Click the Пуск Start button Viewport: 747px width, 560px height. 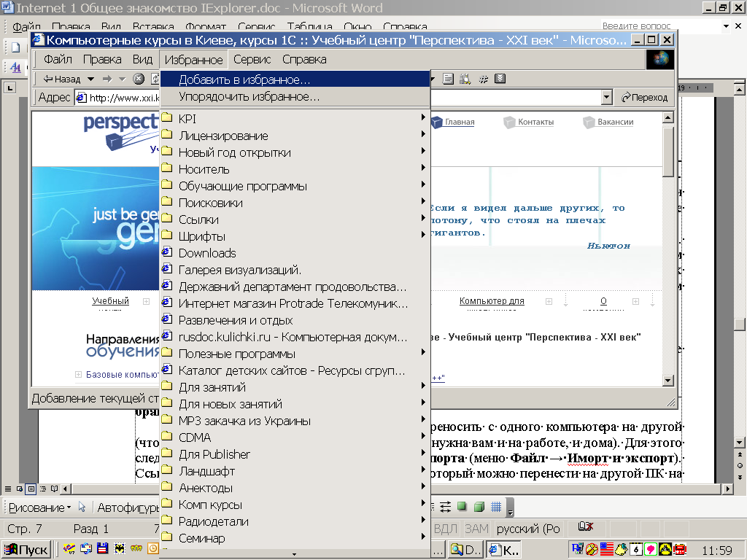26,550
